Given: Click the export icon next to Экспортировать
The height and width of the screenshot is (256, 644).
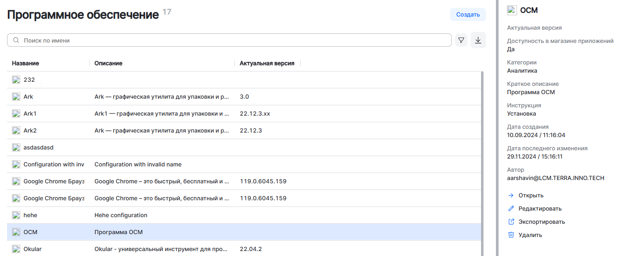Looking at the screenshot, I should tap(511, 222).
